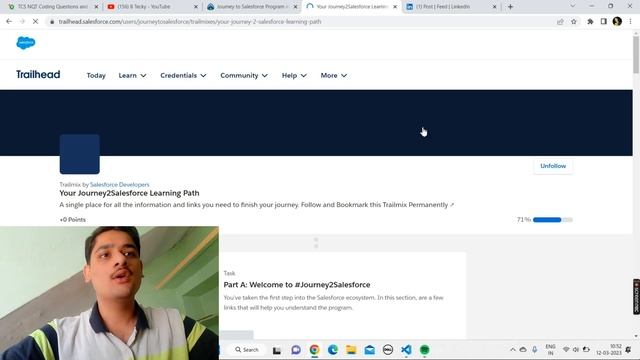Open the clock and date
The height and width of the screenshot is (360, 640).
click(609, 350)
